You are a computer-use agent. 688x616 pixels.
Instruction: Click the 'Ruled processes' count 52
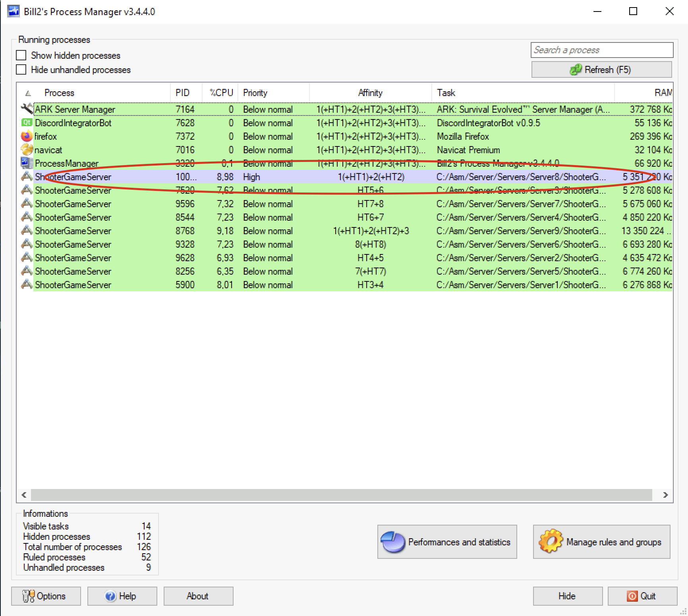pos(146,557)
